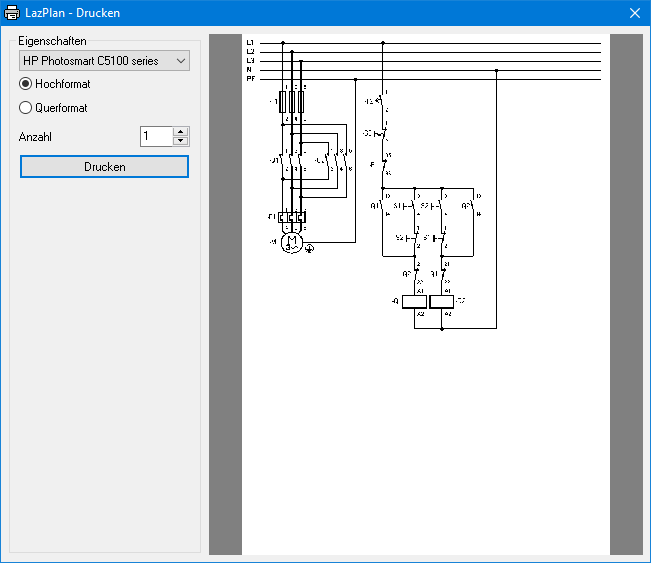Click the motor symbol in the schematic preview
The height and width of the screenshot is (563, 651).
pyautogui.click(x=292, y=241)
